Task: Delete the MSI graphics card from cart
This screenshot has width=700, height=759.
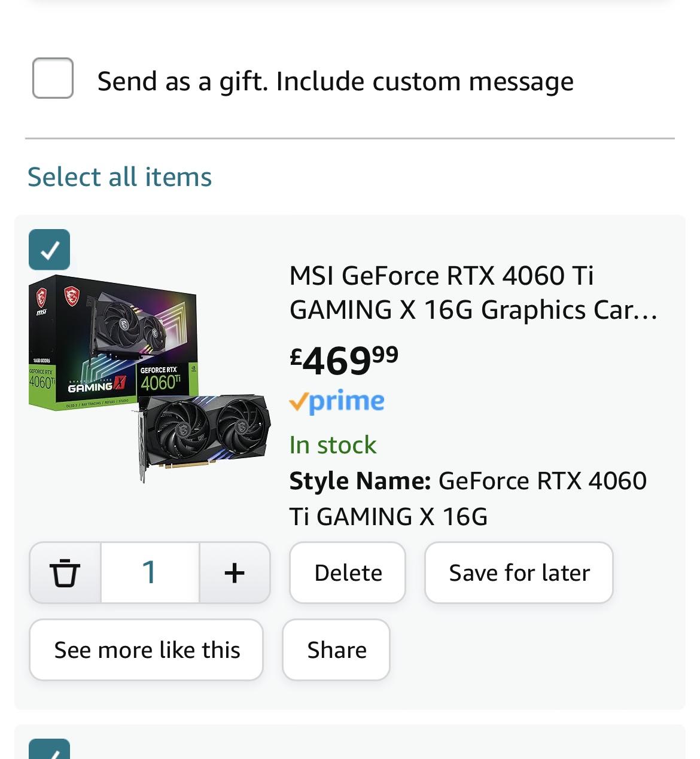Action: pyautogui.click(x=348, y=572)
